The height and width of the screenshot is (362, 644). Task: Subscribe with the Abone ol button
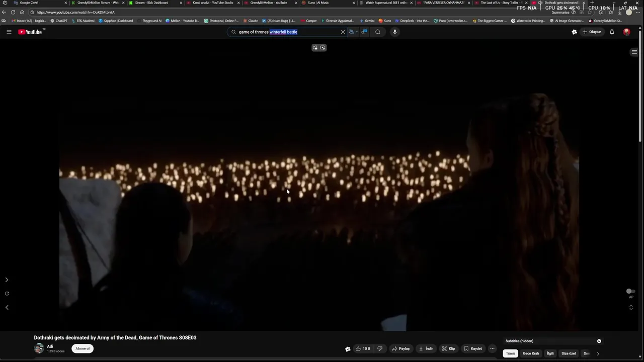pyautogui.click(x=83, y=348)
